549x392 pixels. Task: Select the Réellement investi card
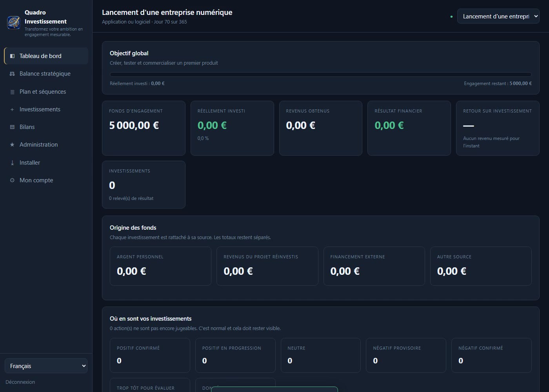point(232,128)
